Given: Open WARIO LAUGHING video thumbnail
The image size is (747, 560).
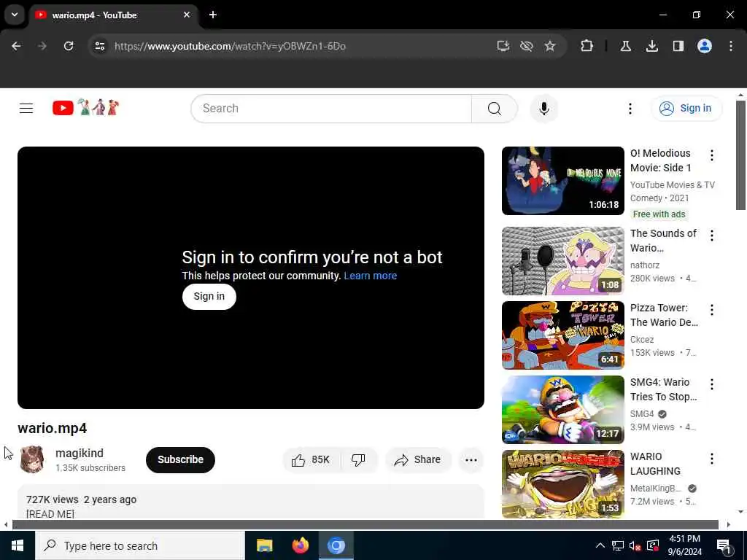Looking at the screenshot, I should [x=562, y=484].
